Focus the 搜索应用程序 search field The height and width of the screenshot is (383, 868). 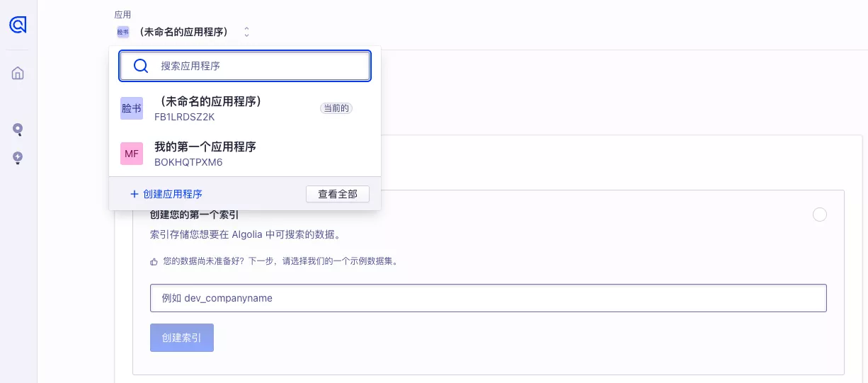coord(245,66)
